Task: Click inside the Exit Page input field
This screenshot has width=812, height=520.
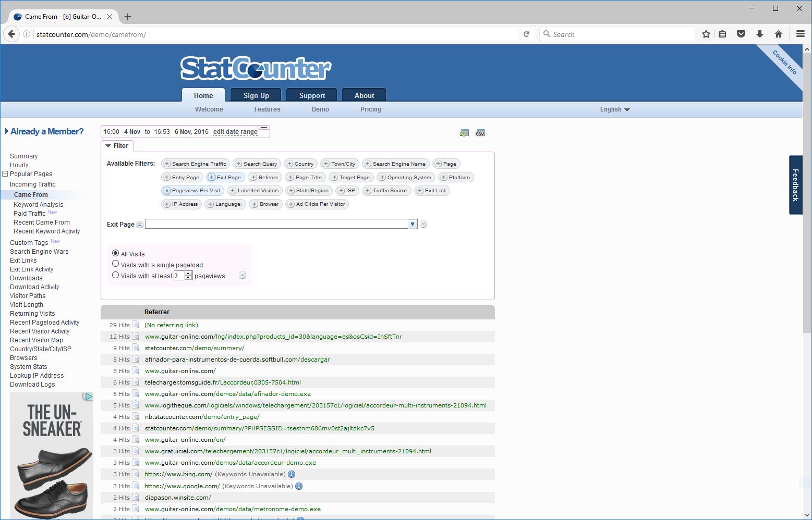Action: click(276, 224)
